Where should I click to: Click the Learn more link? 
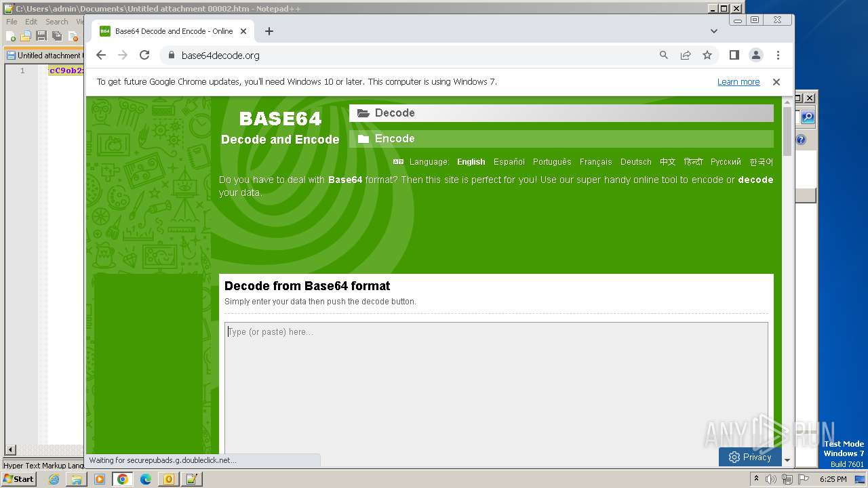[738, 82]
